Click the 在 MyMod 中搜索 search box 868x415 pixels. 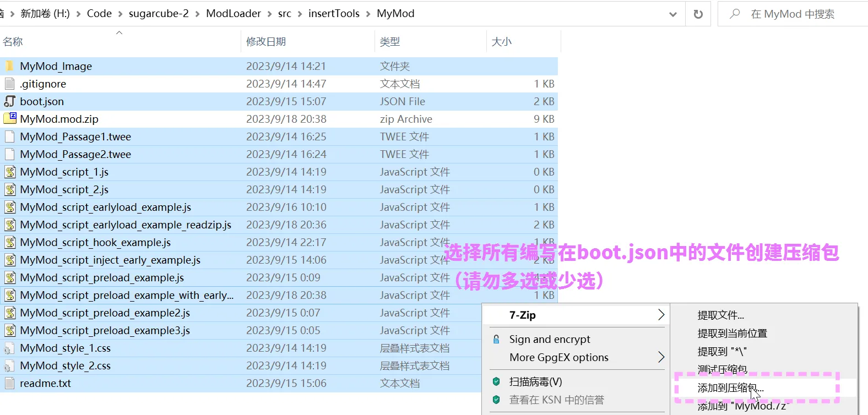pyautogui.click(x=792, y=14)
